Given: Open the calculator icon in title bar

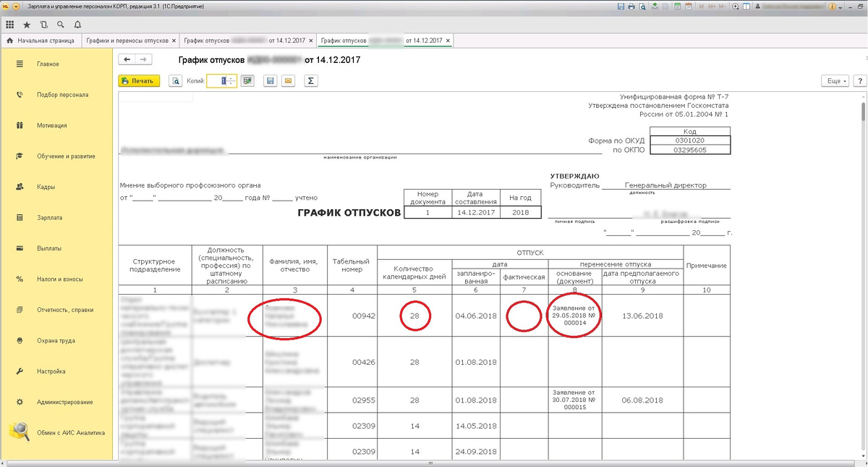Looking at the screenshot, I should point(677,7).
